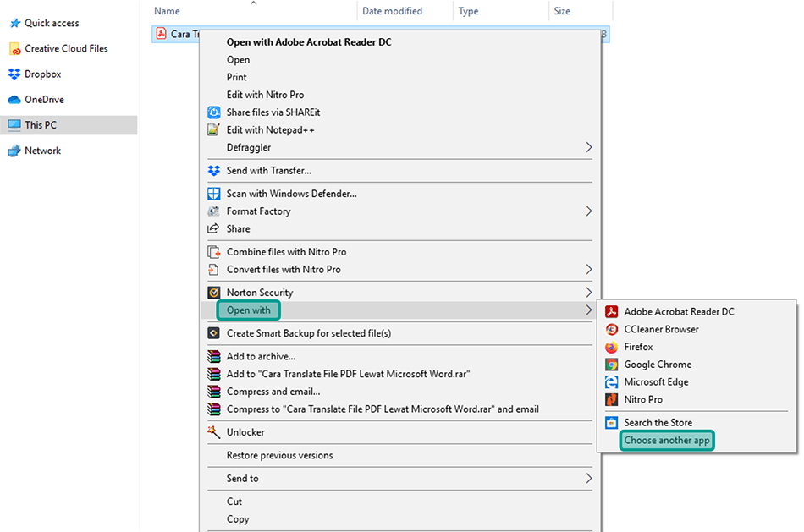Click the Nitro Pro icon in submenu

point(611,399)
